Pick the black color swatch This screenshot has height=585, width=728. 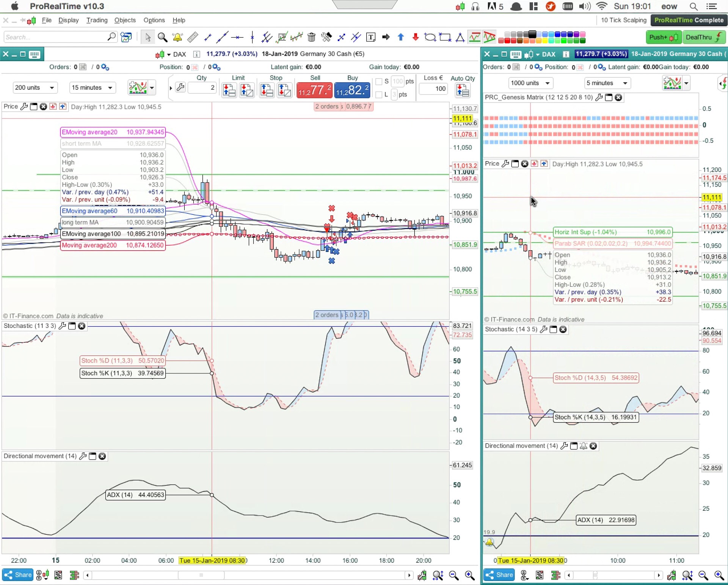[532, 35]
